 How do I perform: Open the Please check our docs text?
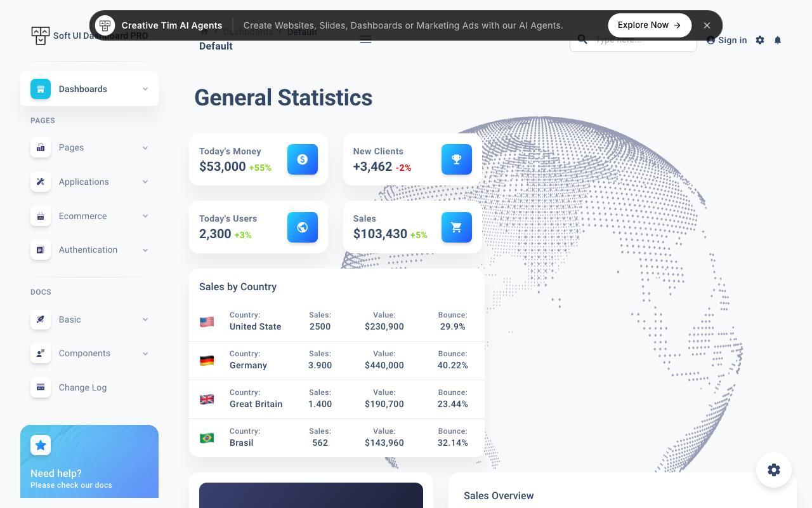[x=71, y=485]
